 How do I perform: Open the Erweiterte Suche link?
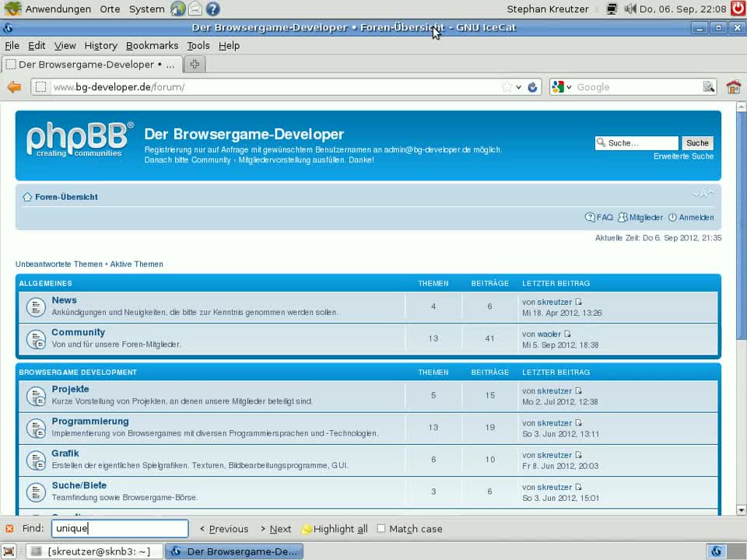tap(683, 156)
